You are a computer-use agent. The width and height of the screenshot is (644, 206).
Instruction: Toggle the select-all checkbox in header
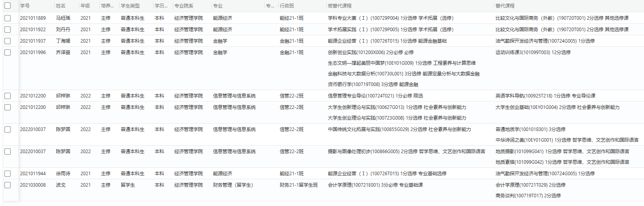click(x=7, y=6)
